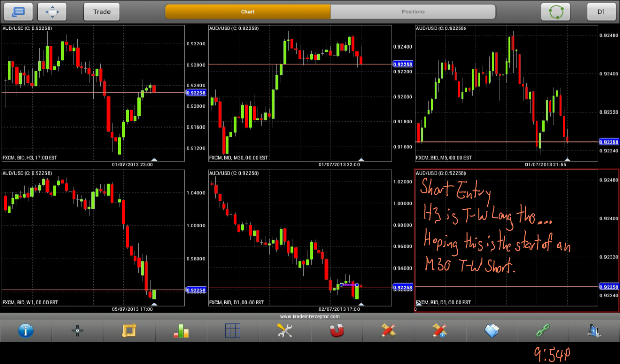Click the date label 01/07/2013 21:55
620x364 pixels.
pyautogui.click(x=546, y=164)
